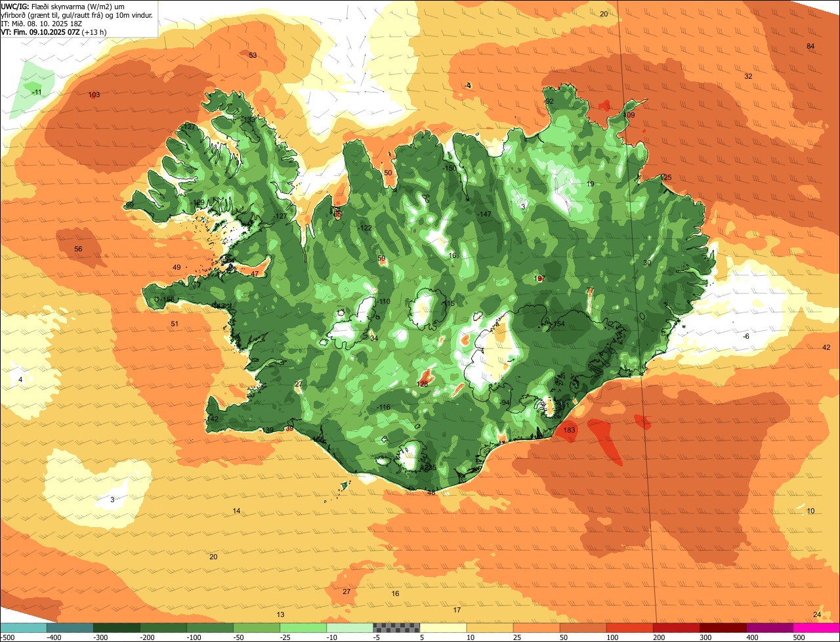The image size is (840, 642).
Task: Select the dark green swatch between -300 and -200
Action: click(116, 628)
